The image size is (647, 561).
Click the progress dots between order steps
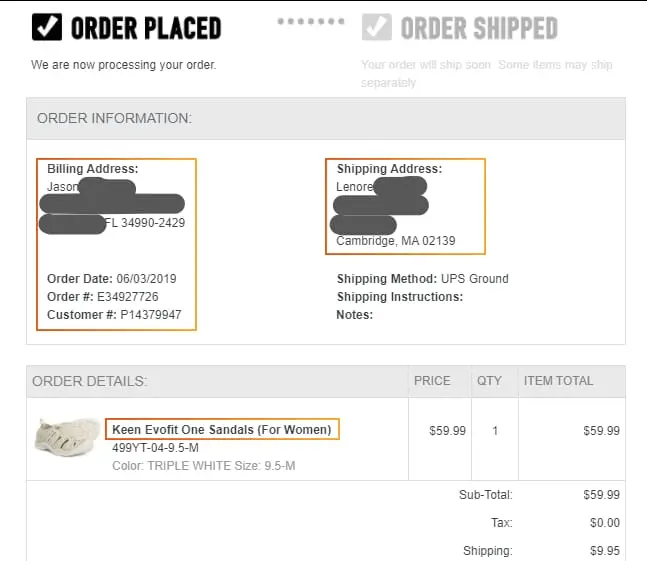click(310, 21)
